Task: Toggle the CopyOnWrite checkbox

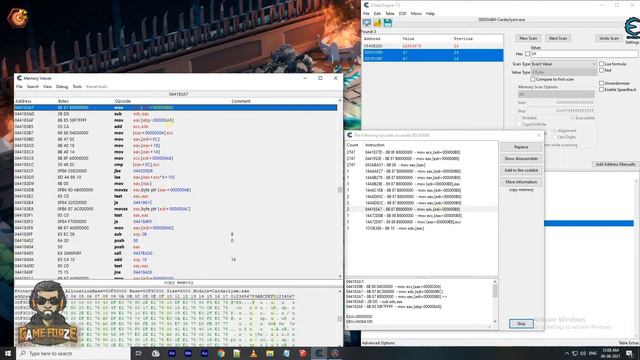Action: pyautogui.click(x=519, y=124)
